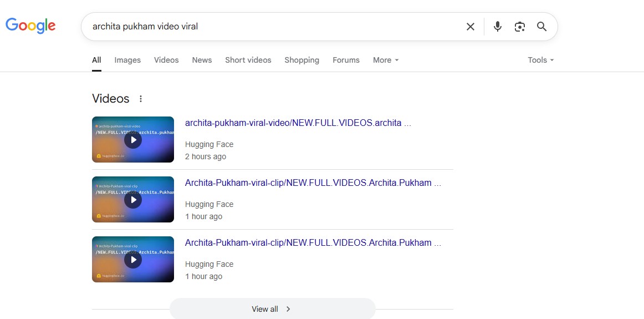Open the Forums tab
Viewport: 644px width, 319px height.
point(346,60)
